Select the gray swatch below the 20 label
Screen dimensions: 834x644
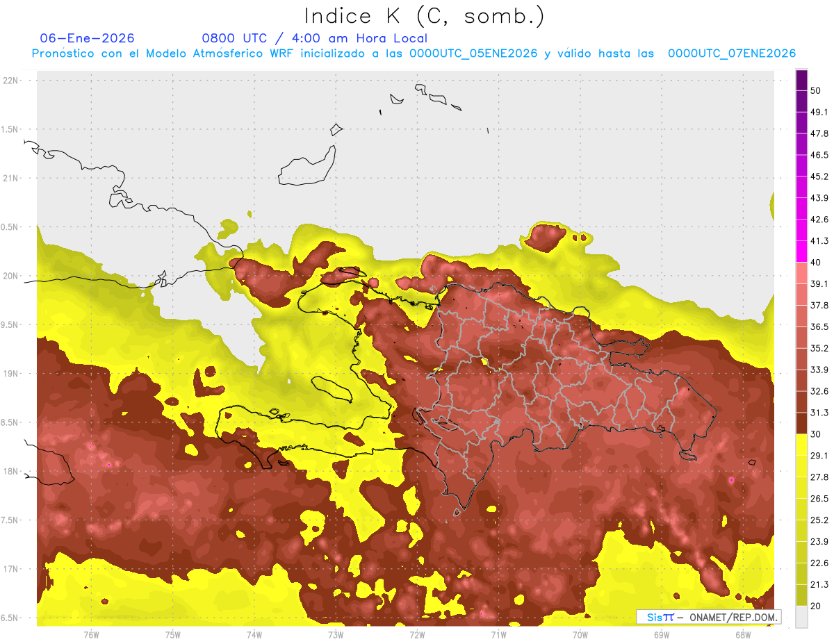801,617
